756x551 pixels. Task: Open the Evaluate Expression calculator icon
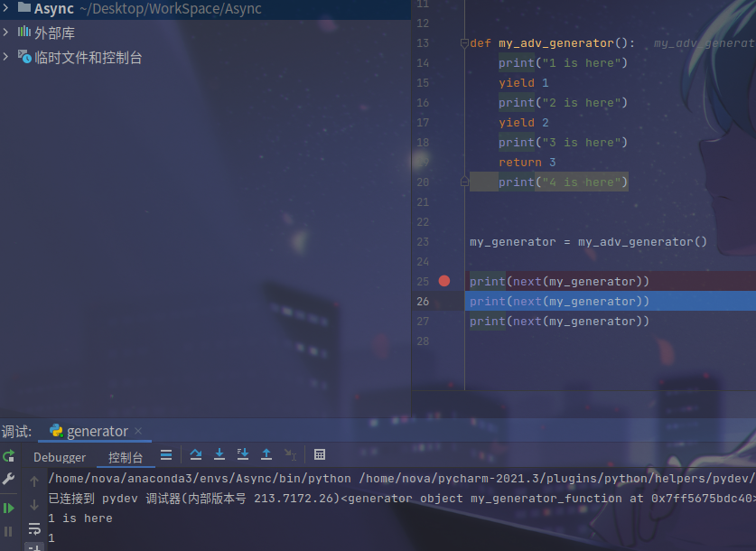point(320,455)
